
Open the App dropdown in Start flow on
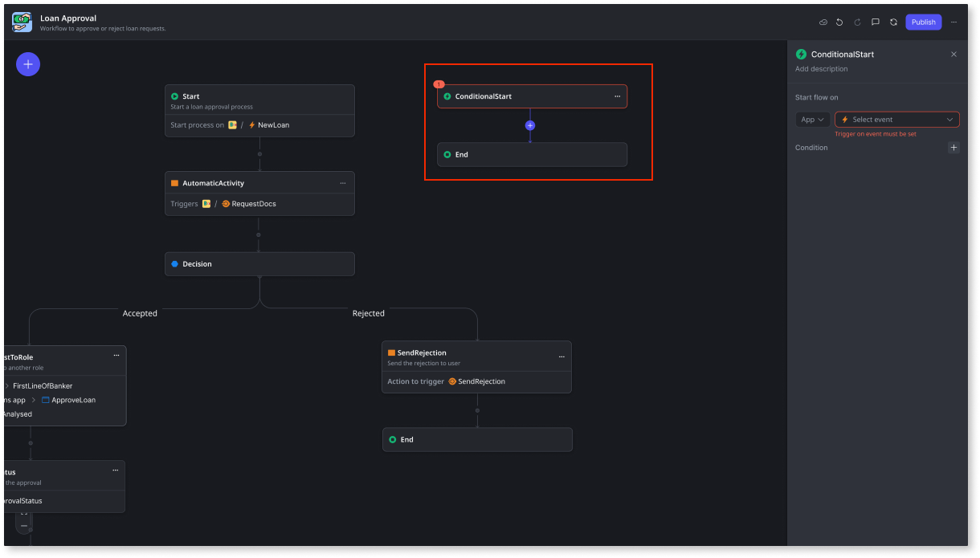(812, 119)
